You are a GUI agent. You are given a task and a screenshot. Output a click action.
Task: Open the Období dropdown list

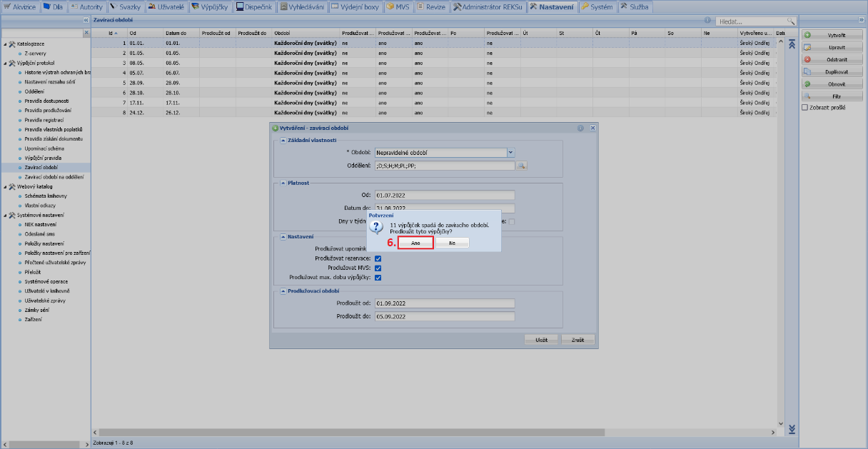(510, 152)
